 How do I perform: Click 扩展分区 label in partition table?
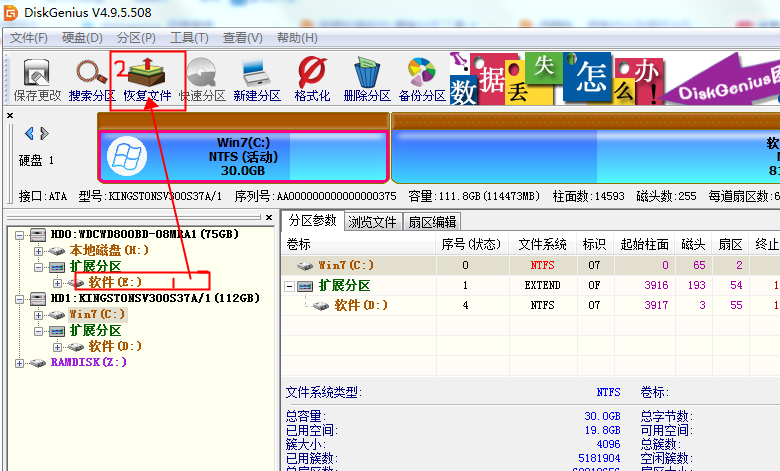pos(344,285)
